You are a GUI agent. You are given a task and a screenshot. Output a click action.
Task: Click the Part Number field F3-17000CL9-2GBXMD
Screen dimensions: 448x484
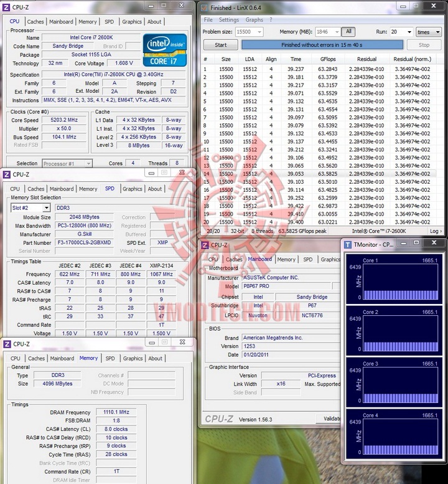(x=84, y=242)
